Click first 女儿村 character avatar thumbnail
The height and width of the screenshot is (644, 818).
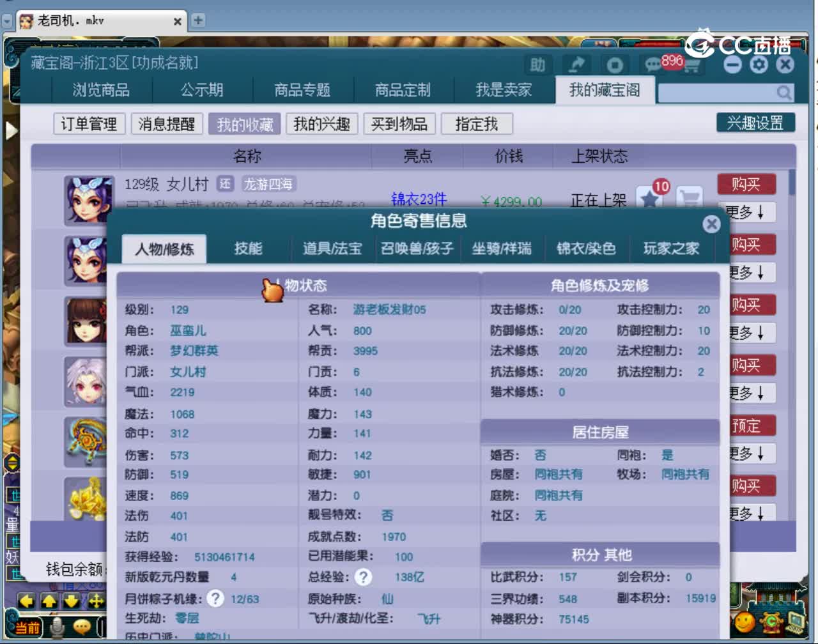coord(89,201)
